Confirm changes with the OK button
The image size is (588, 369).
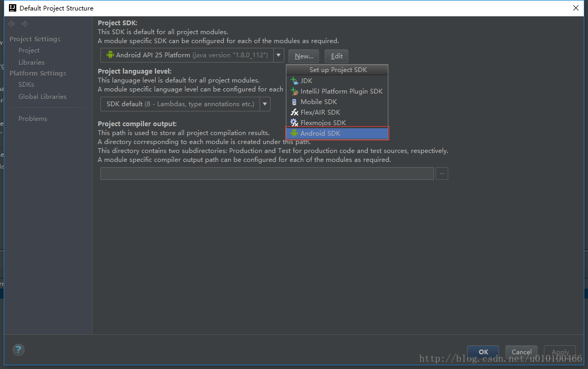pos(483,352)
